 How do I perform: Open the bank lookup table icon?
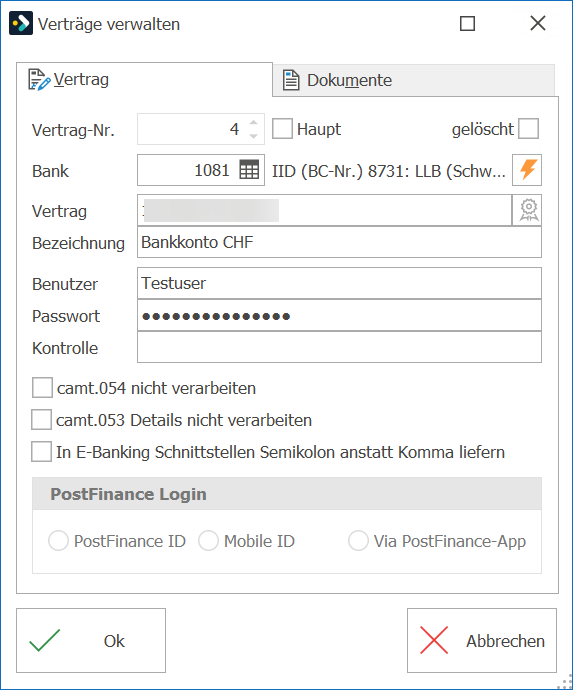249,170
